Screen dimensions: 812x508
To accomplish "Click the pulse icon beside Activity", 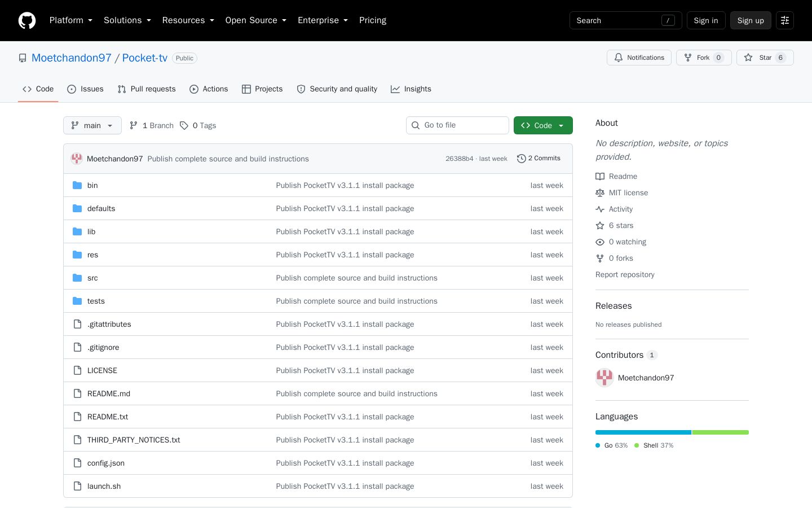I will pyautogui.click(x=600, y=209).
